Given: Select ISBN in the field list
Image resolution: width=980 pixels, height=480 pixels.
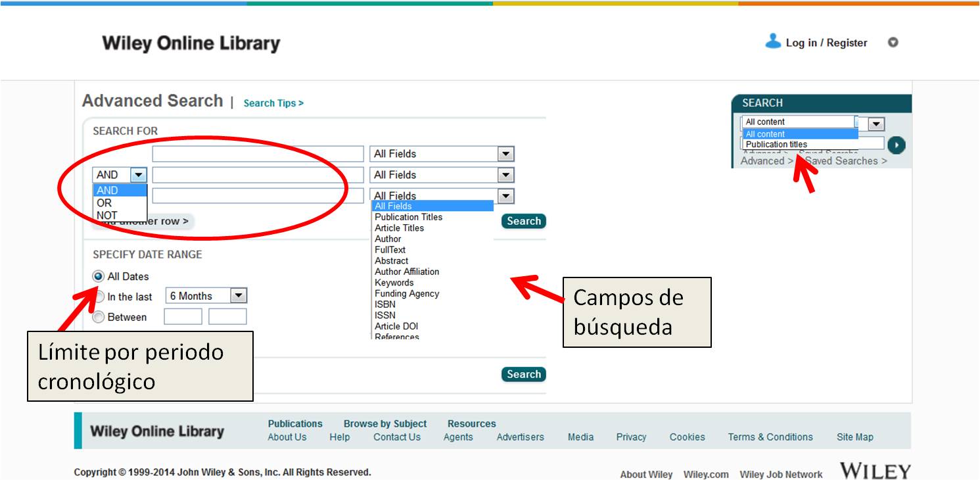Looking at the screenshot, I should pyautogui.click(x=385, y=304).
